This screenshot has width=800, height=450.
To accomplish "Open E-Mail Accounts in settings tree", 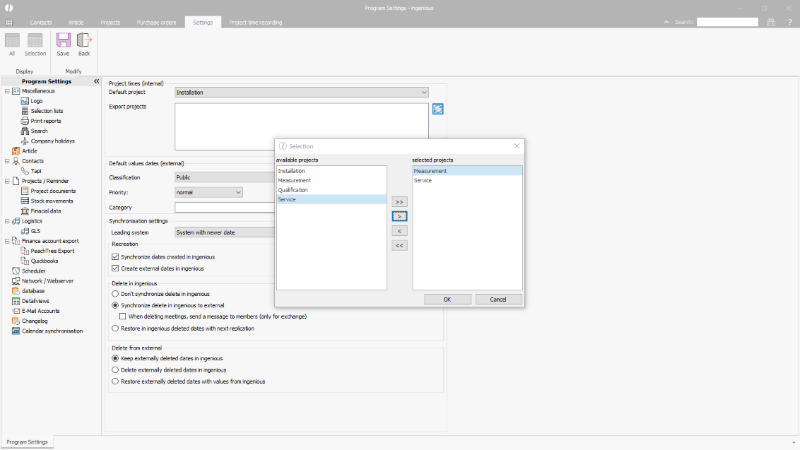I will (x=42, y=310).
